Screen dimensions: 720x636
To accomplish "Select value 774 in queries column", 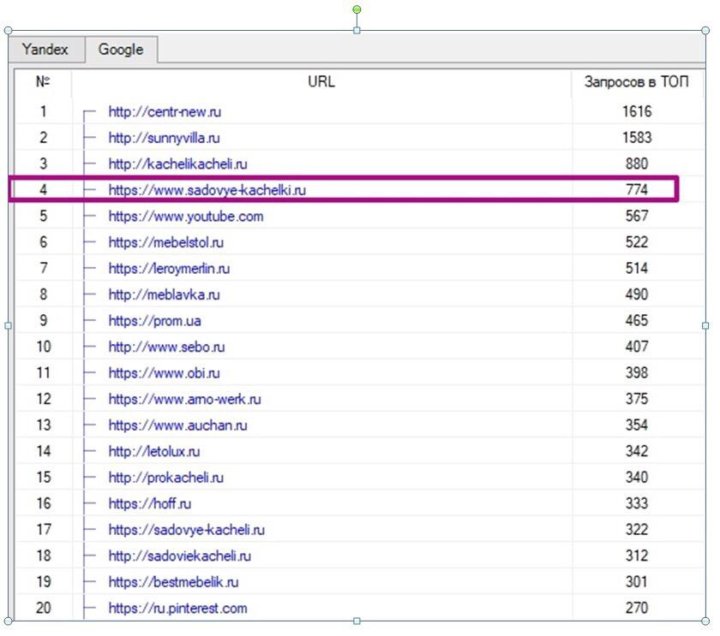I will tap(637, 190).
